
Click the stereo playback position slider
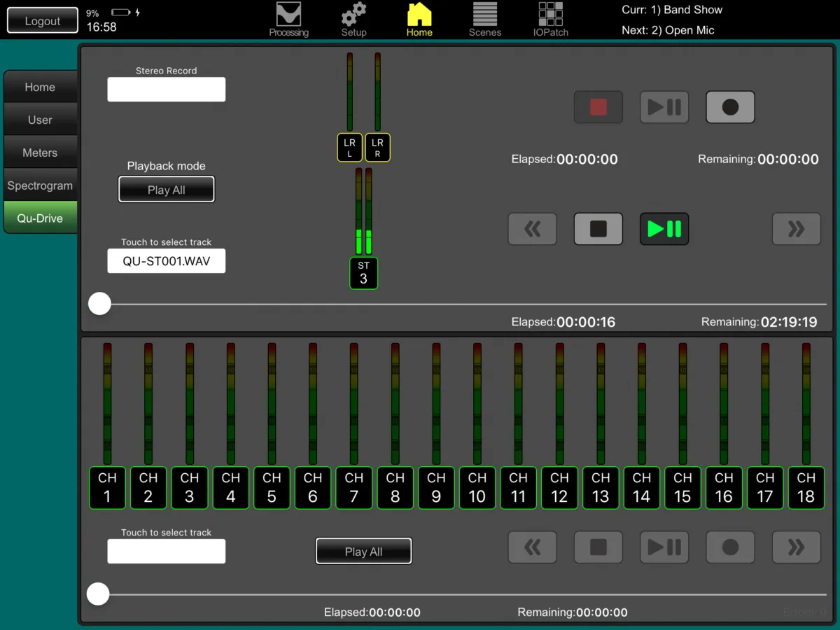(456, 304)
